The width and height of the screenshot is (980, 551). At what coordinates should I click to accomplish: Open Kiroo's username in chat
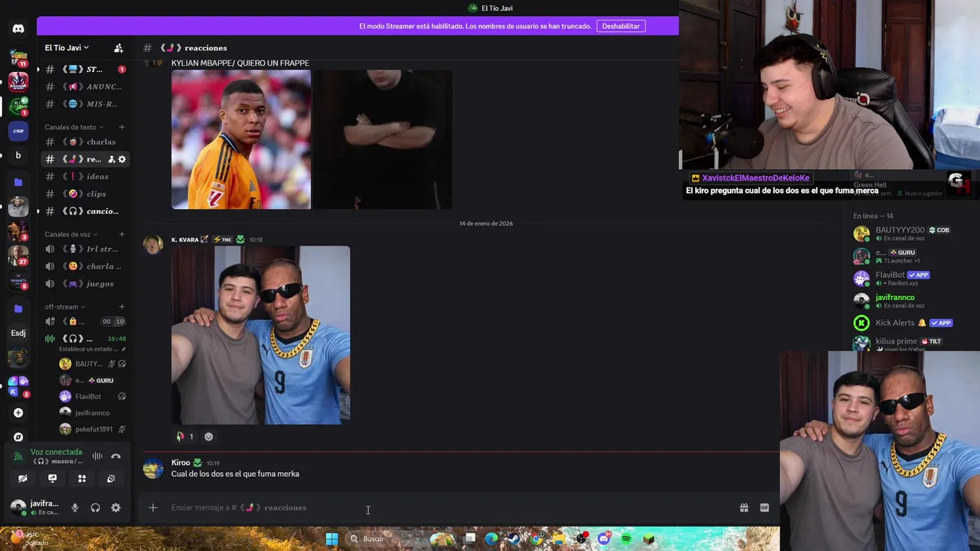point(181,462)
